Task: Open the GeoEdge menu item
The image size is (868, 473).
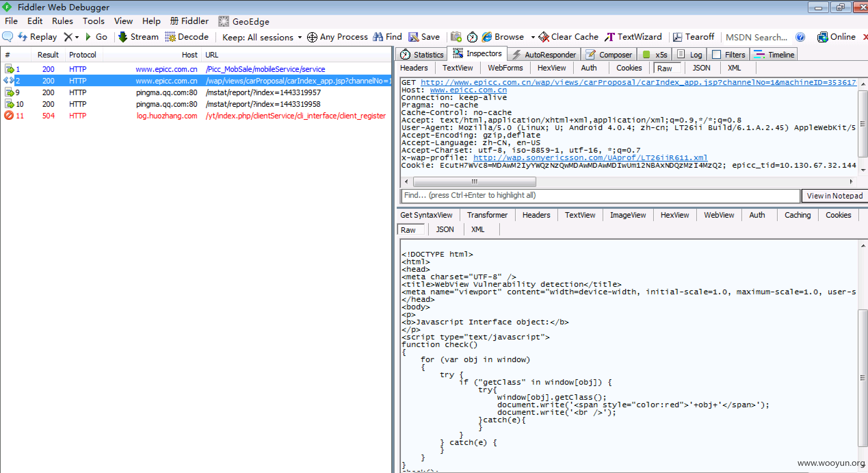Action: coord(244,21)
